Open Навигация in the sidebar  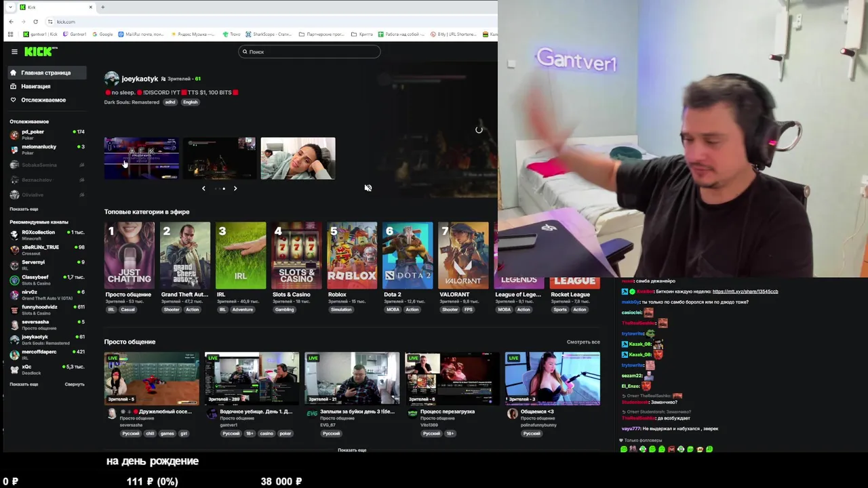click(36, 86)
